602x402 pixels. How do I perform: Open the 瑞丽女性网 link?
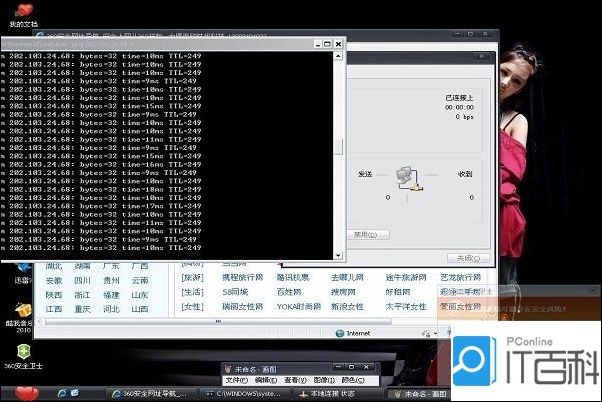[x=243, y=306]
